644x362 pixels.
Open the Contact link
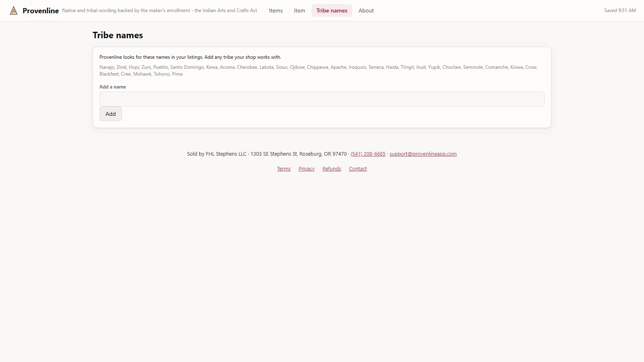coord(358,169)
